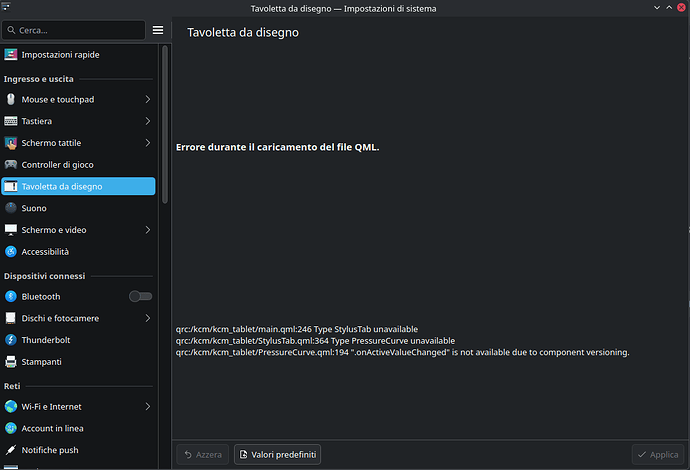Click the Tastiera keyboard icon
The image size is (690, 470).
pos(11,121)
